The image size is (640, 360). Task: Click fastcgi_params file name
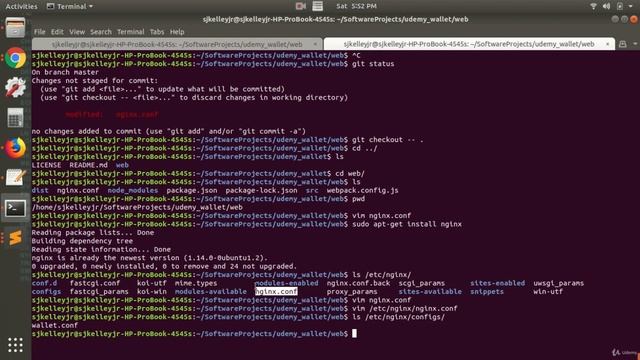pyautogui.click(x=99, y=291)
